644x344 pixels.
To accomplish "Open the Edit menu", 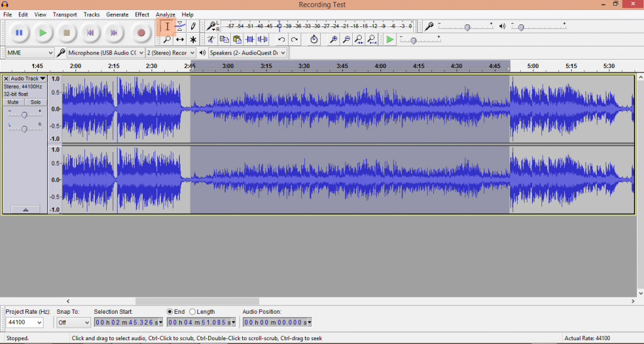I will tap(23, 14).
